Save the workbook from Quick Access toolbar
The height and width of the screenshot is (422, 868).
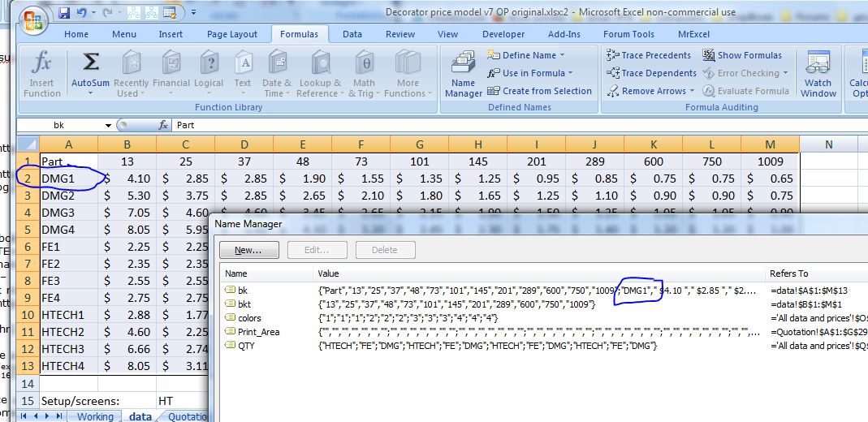[63, 12]
